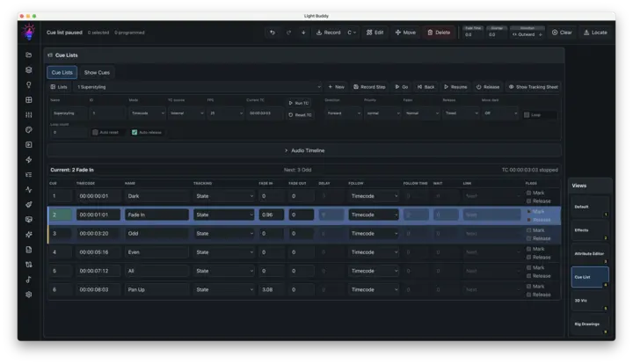Open the color palette icon in the sidebar
The height and width of the screenshot is (364, 633).
click(29, 129)
